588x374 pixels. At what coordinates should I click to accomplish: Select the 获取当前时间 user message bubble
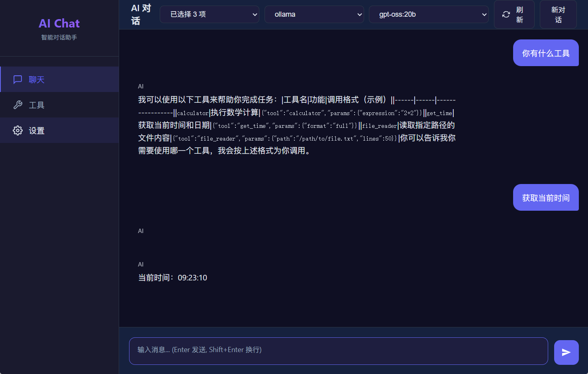(546, 198)
